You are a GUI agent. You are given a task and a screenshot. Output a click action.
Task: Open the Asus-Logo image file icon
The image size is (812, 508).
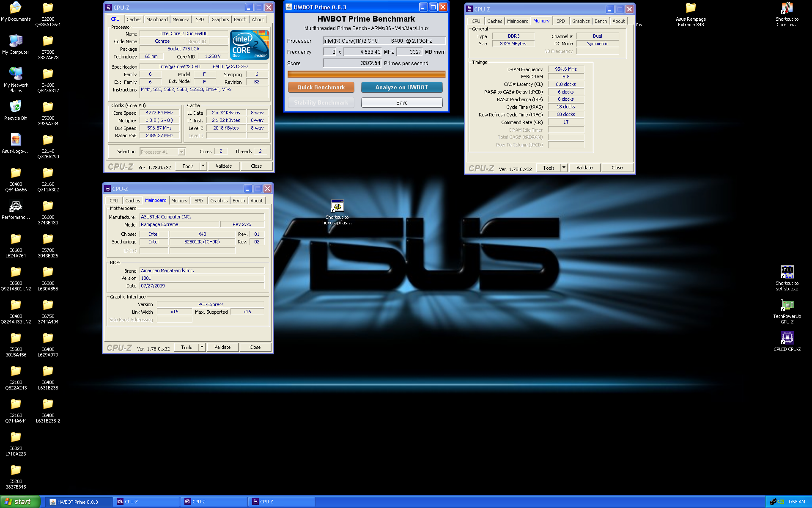pyautogui.click(x=16, y=144)
